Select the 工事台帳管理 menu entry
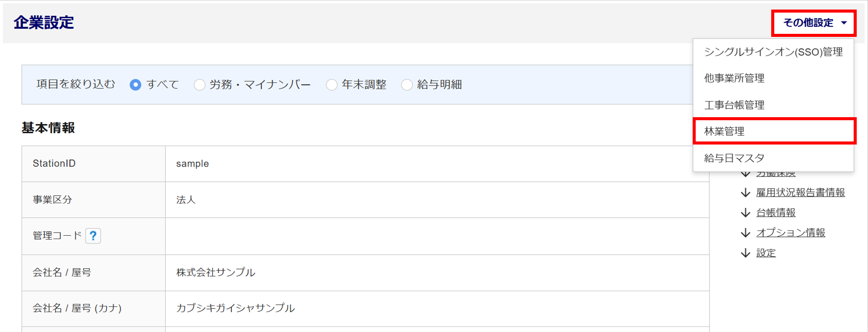Image resolution: width=868 pixels, height=332 pixels. click(734, 105)
